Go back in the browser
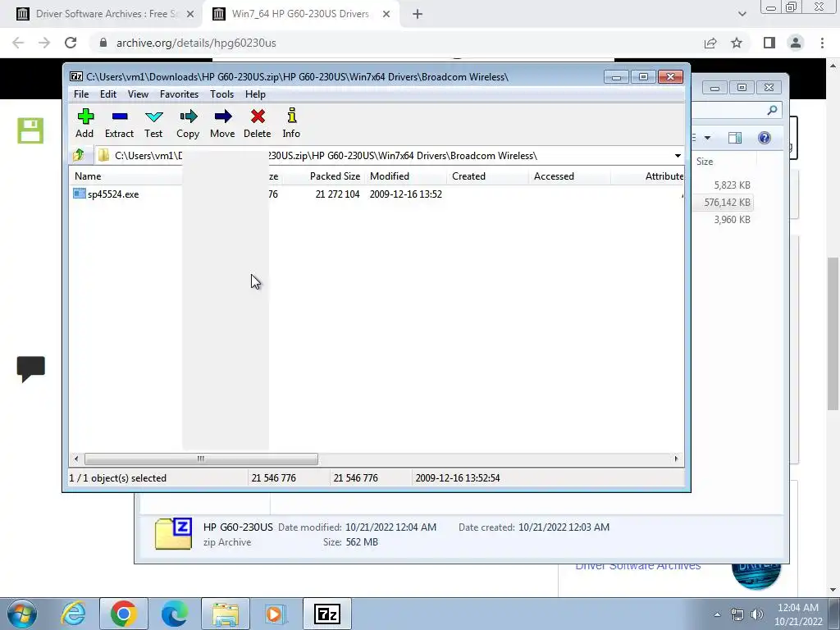Screen dimensions: 840x630 coord(18,43)
